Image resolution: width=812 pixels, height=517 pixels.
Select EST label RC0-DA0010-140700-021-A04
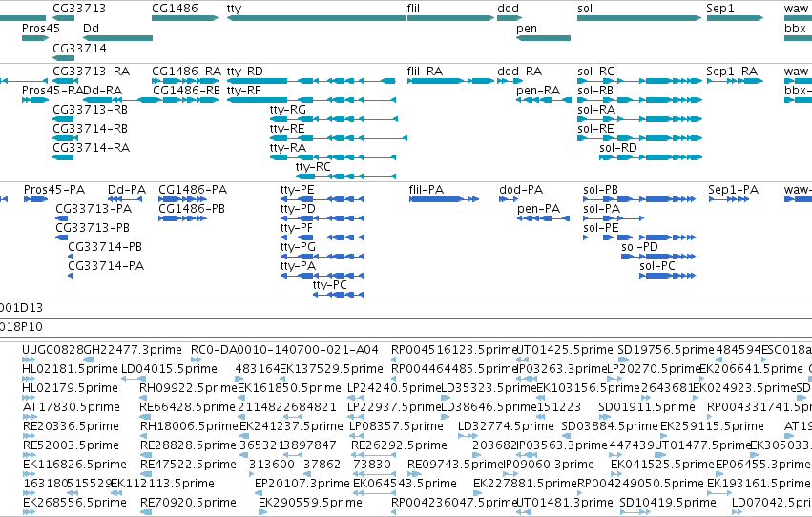(x=284, y=350)
